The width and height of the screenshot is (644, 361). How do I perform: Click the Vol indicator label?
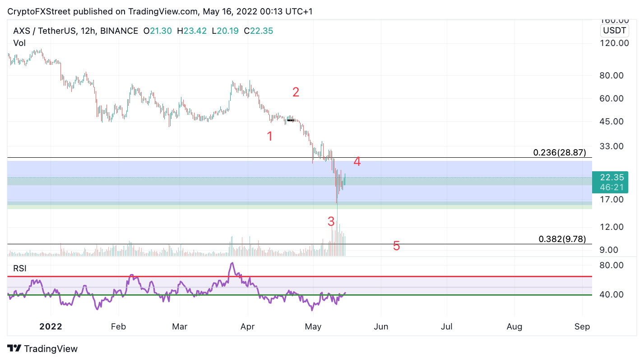point(19,43)
